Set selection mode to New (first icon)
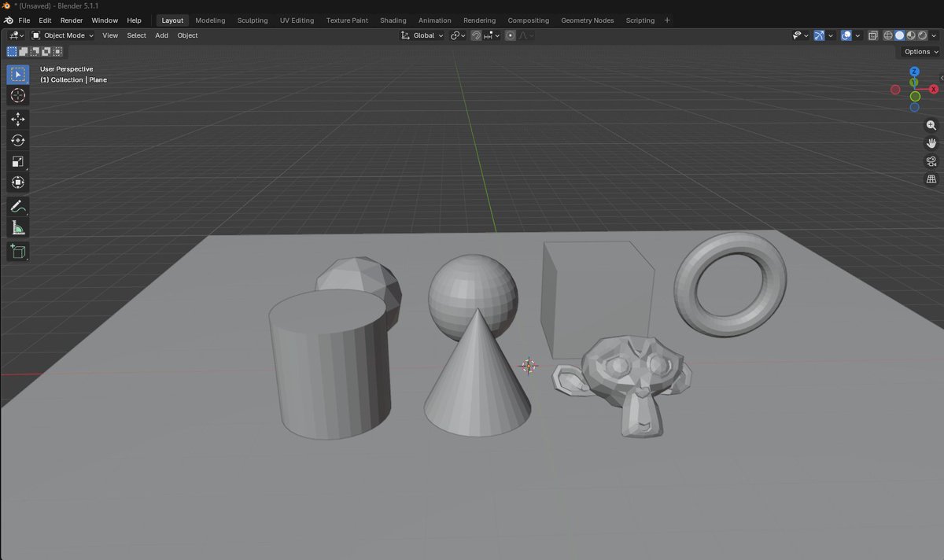The image size is (944, 560). [x=12, y=52]
